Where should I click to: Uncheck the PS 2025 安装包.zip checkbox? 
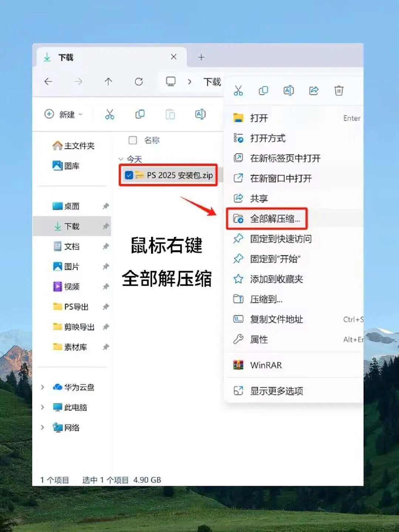[129, 175]
